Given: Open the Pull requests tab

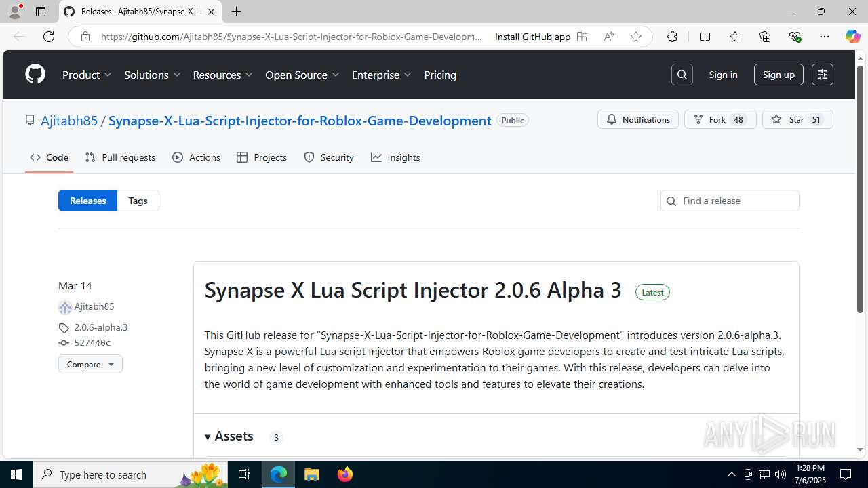Looking at the screenshot, I should coord(120,157).
